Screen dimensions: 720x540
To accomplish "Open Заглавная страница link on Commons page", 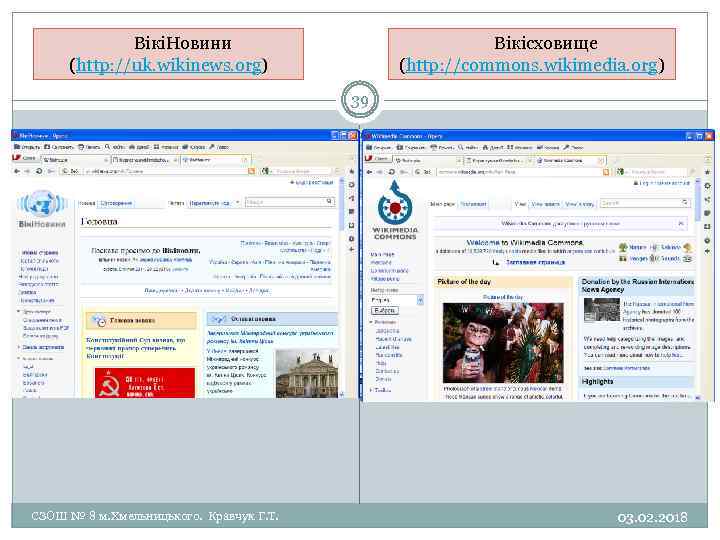I will pyautogui.click(x=535, y=262).
